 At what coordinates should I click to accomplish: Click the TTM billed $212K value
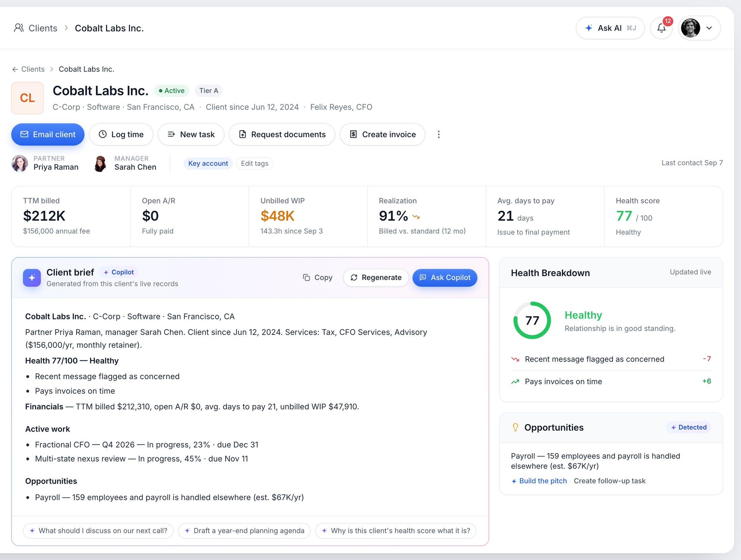tap(44, 216)
